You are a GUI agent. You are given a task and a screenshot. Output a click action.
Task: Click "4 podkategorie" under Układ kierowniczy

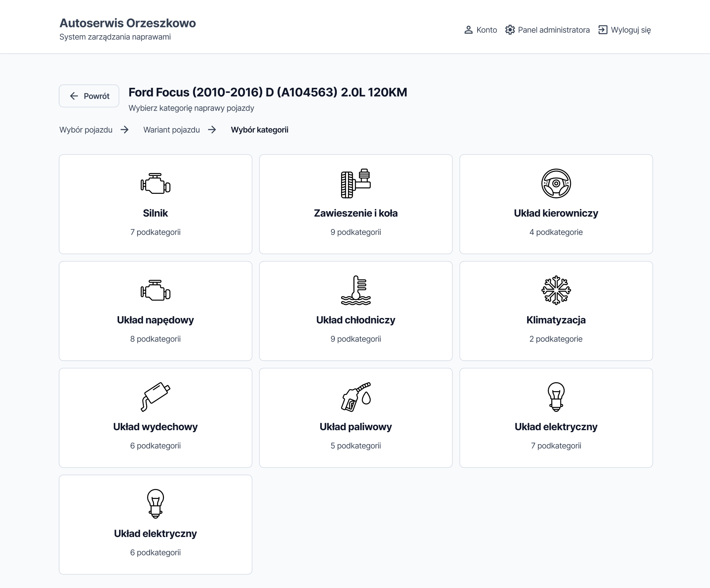point(556,232)
